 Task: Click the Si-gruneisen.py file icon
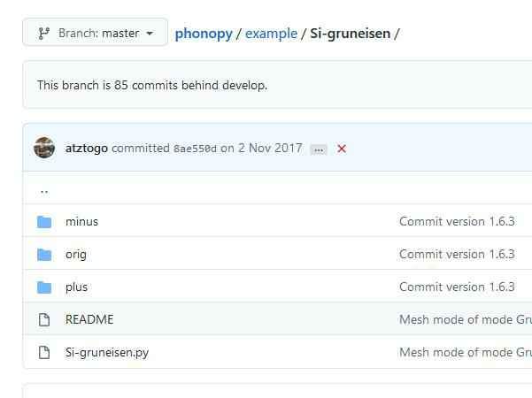(44, 353)
